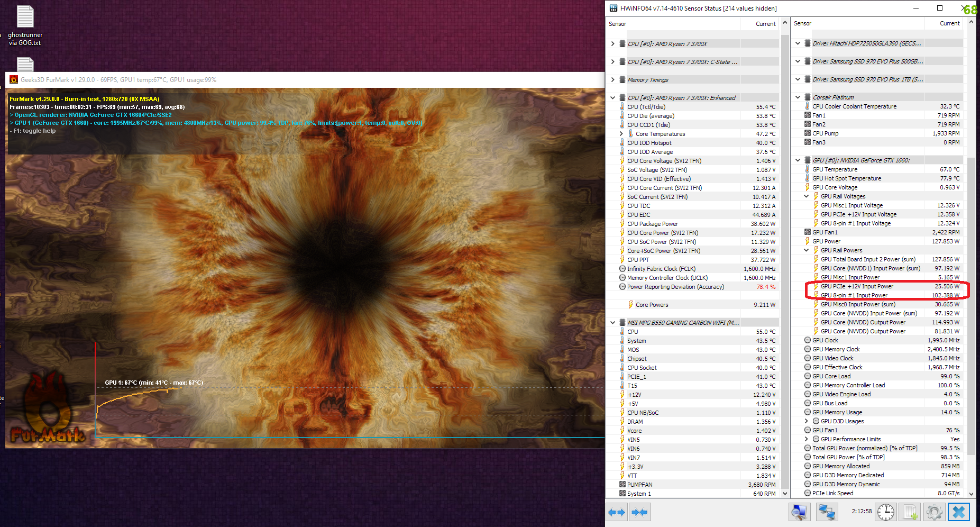Click elapsed time 2:12:58 in HWiNFO
The height and width of the screenshot is (527, 980).
(862, 511)
